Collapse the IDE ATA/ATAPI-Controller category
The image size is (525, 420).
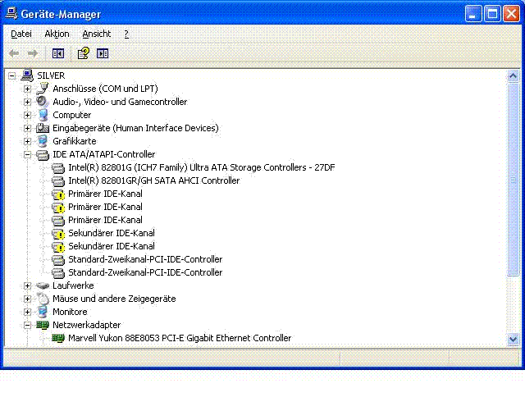tap(27, 154)
